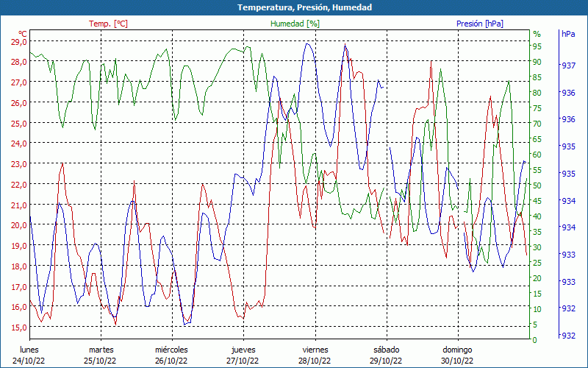This screenshot has height=368, width=588.
Task: Click the '20' humidity axis tick
Action: 537,278
